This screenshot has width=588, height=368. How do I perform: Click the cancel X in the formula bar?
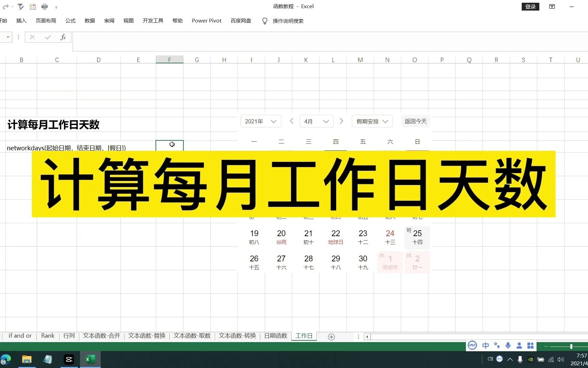pyautogui.click(x=32, y=37)
